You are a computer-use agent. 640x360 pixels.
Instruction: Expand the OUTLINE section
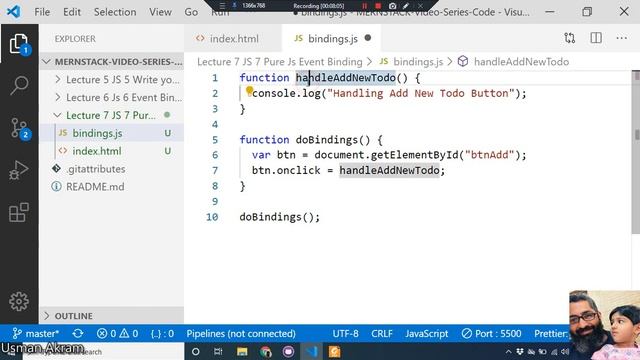point(112,316)
